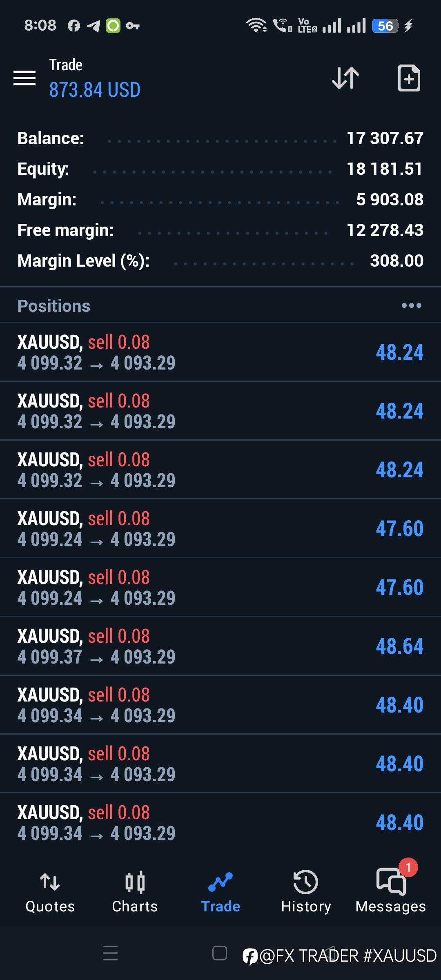Open the last XAUUSD position showing 48.40
The image size is (441, 980).
tap(220, 822)
